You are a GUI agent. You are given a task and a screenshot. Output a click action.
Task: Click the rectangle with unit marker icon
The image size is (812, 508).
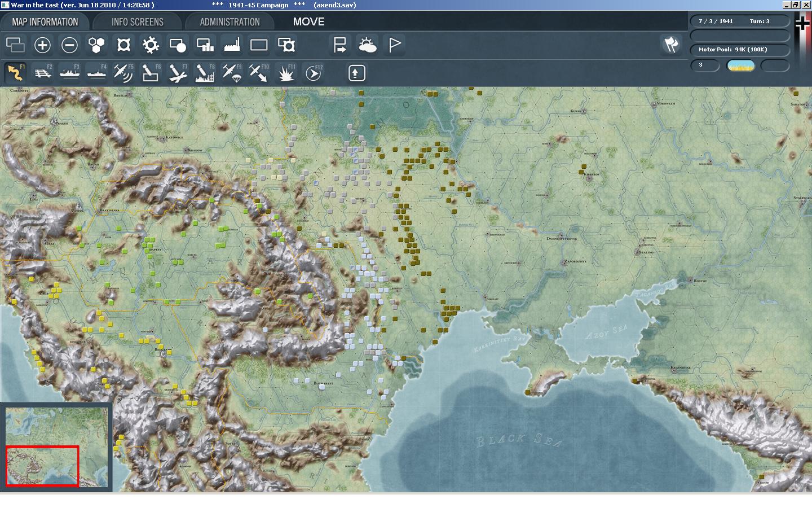(x=286, y=45)
